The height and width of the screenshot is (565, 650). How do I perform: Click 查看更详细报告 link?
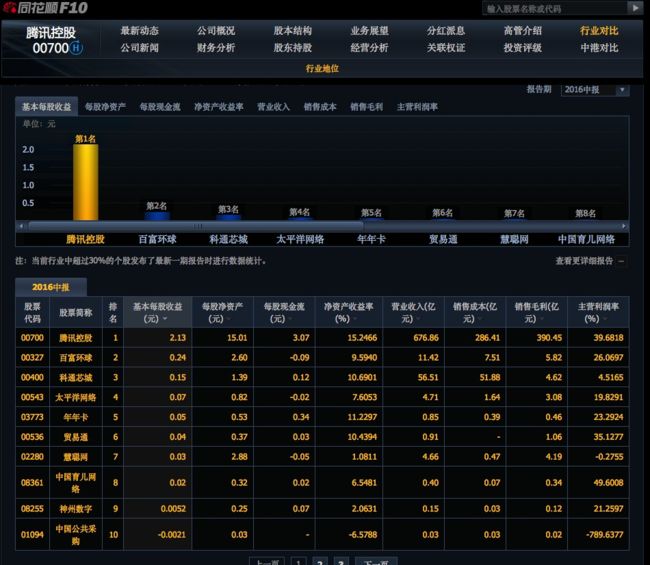(x=584, y=261)
